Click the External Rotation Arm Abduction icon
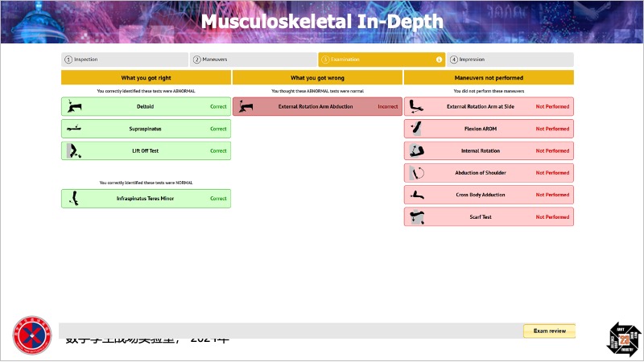Image resolution: width=644 pixels, height=362 pixels. click(246, 106)
